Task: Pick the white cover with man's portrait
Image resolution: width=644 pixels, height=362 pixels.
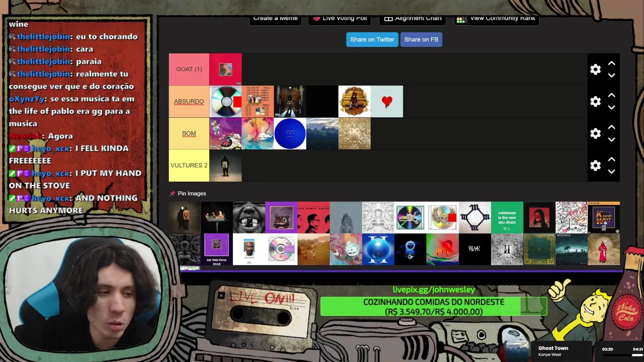Action: click(249, 249)
